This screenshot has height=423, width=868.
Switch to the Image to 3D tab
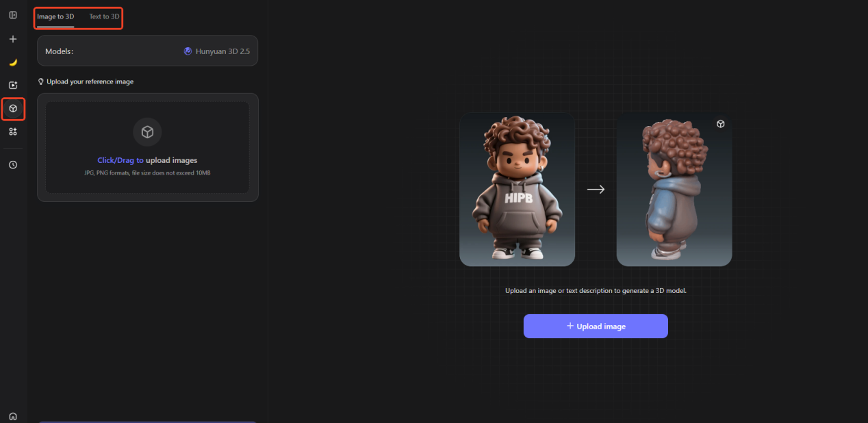(55, 16)
